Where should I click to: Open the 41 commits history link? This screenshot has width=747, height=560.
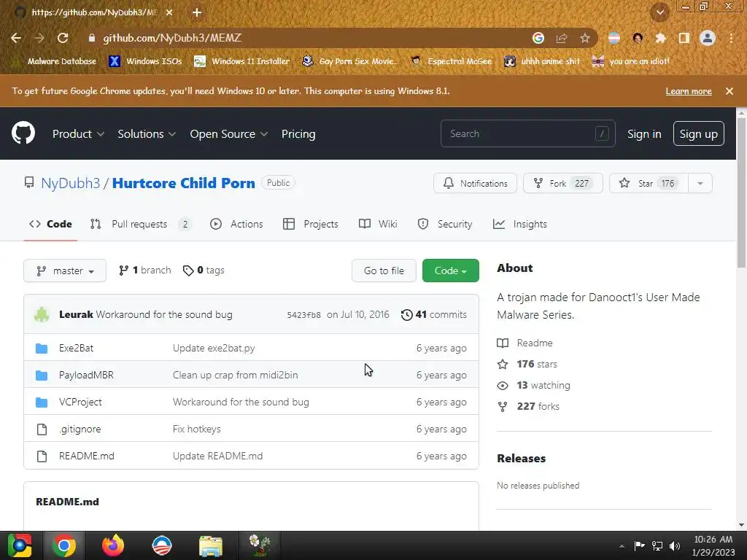pos(433,314)
